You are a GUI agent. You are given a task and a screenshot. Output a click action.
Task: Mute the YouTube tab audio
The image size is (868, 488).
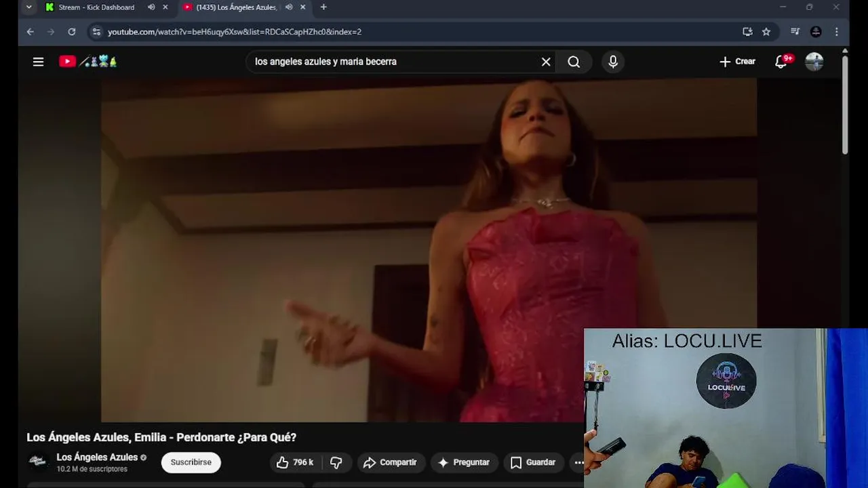tap(289, 7)
